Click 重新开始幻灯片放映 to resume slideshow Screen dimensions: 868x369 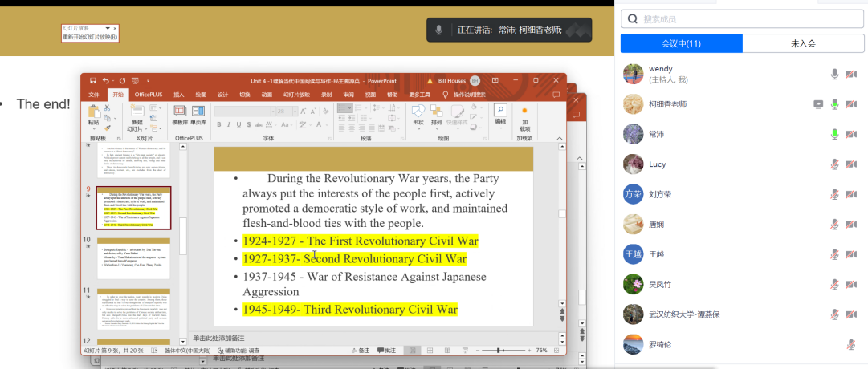click(90, 37)
